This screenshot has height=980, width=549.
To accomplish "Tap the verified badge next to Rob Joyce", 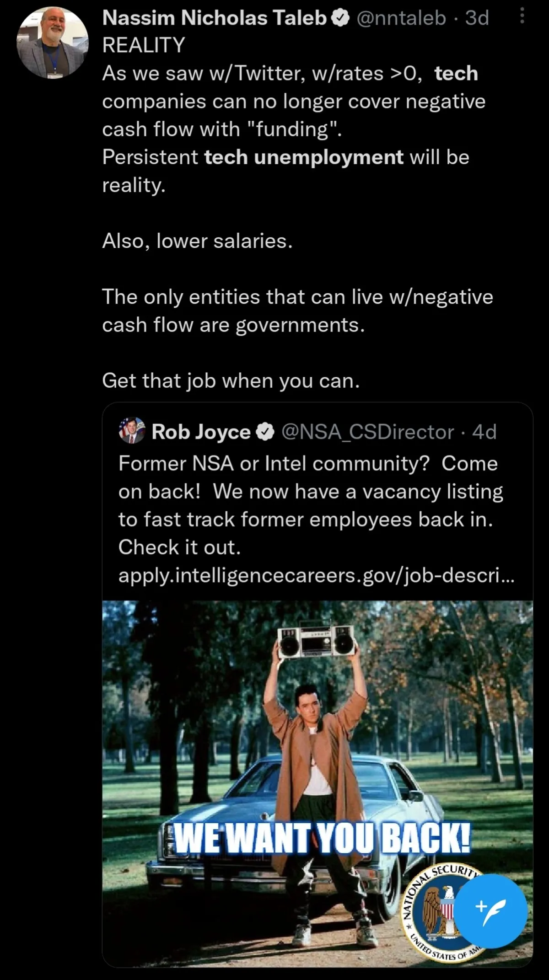I will click(265, 432).
